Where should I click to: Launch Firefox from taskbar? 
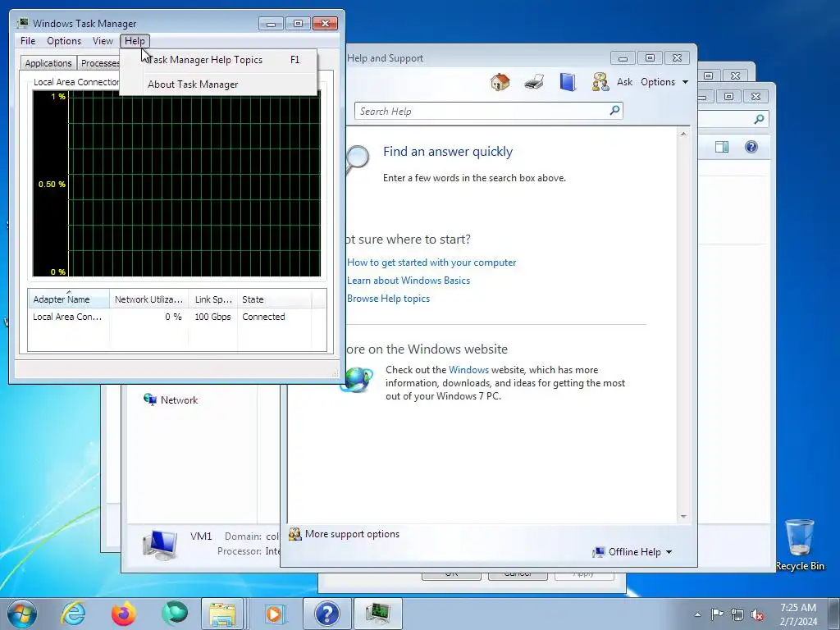pyautogui.click(x=124, y=614)
